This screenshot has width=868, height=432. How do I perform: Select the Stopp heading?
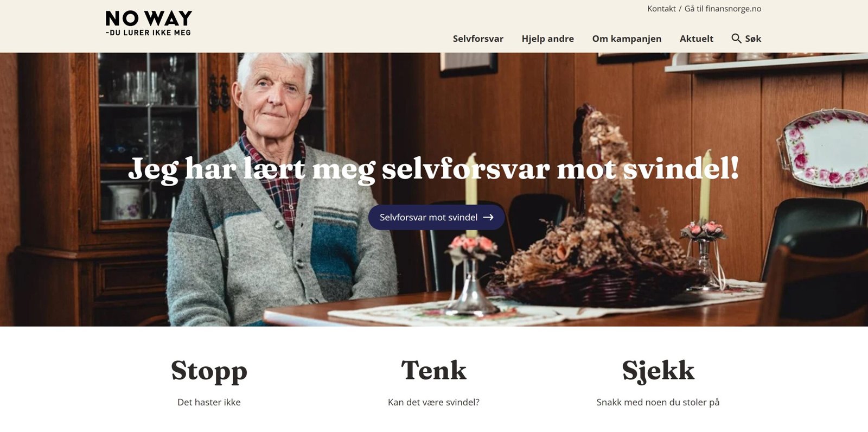coord(209,371)
